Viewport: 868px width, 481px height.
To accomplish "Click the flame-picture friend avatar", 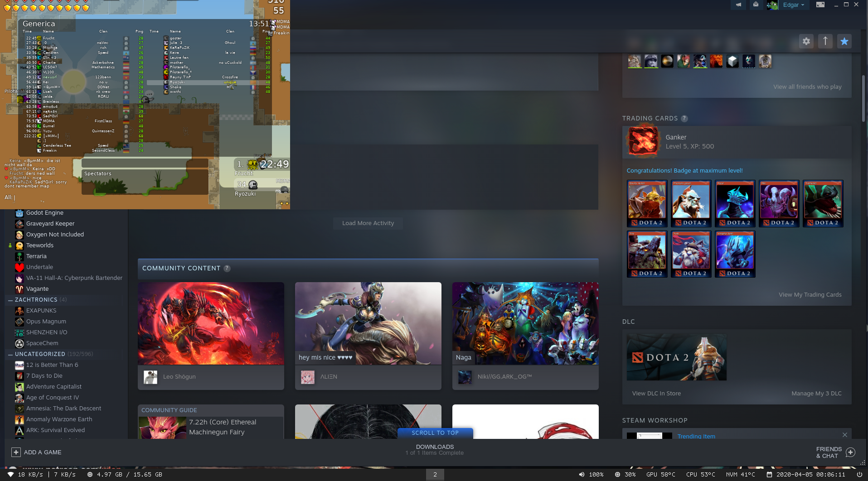I will [716, 61].
